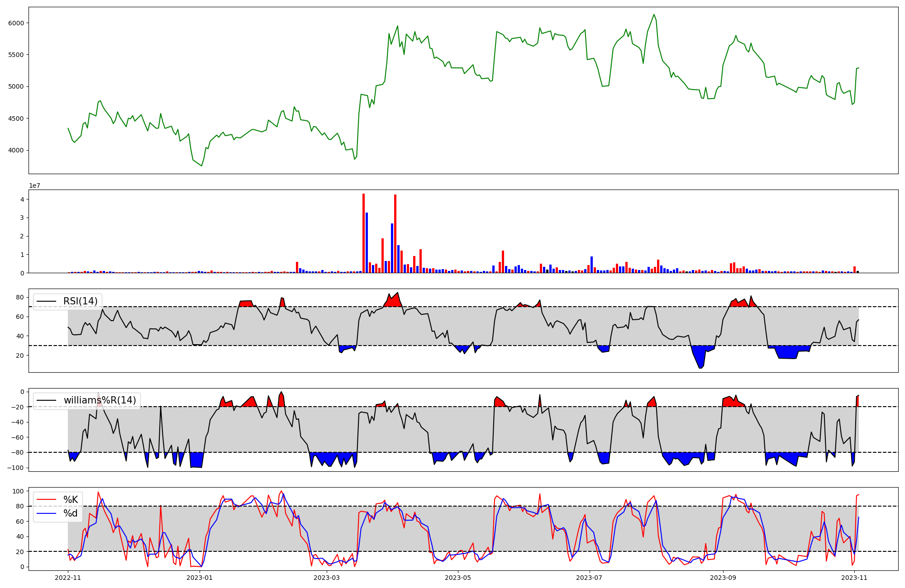Click the 80 tick on RSI axis
Viewport: 905px width, 588px height.
click(x=19, y=297)
